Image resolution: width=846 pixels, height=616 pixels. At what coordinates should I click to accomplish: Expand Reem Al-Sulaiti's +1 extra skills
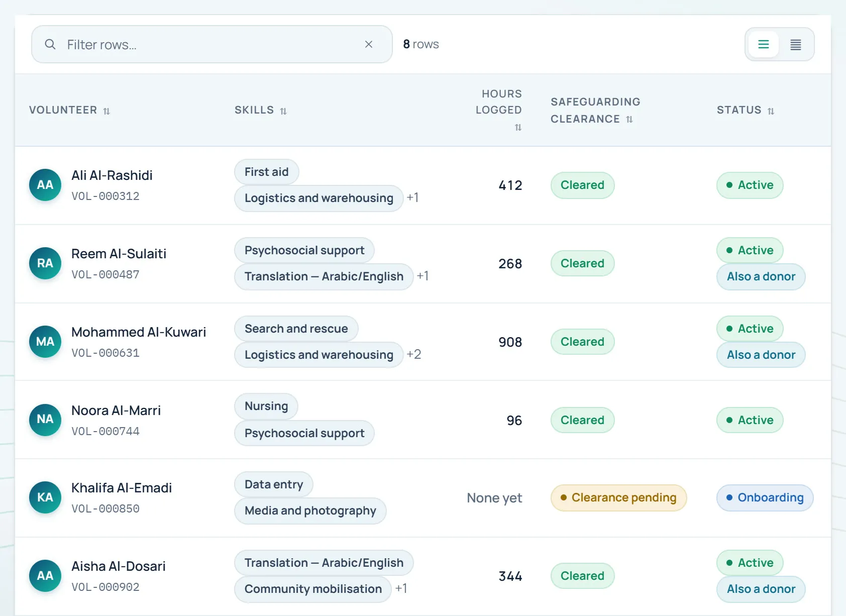pos(423,276)
